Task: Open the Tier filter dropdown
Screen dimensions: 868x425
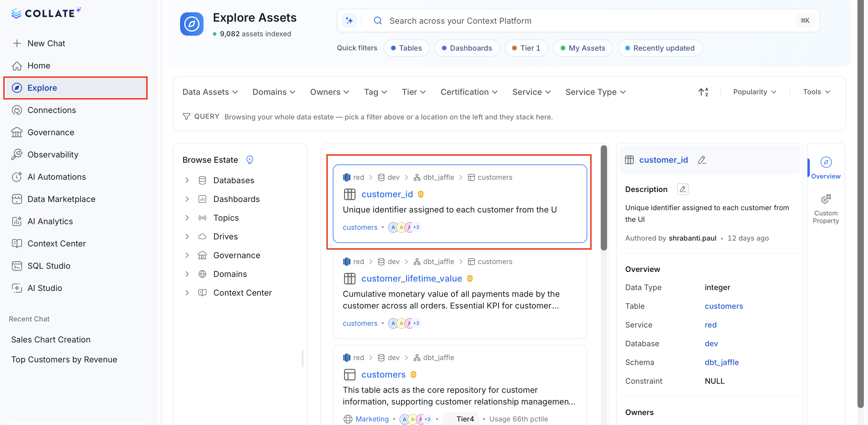Action: (414, 92)
